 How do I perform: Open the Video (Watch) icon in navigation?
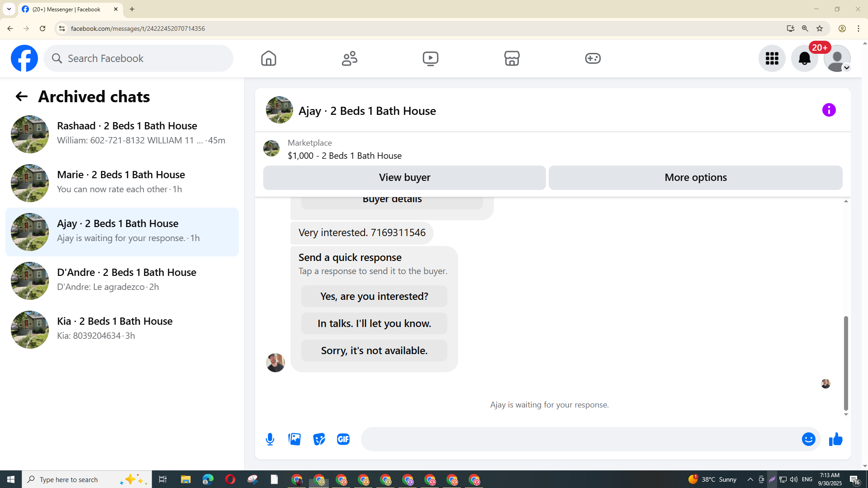click(x=431, y=58)
